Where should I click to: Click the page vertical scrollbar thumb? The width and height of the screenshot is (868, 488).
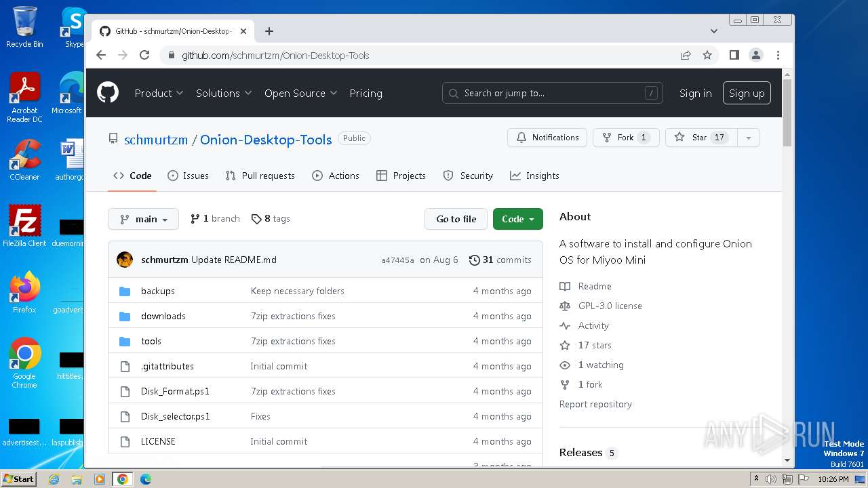tap(787, 112)
